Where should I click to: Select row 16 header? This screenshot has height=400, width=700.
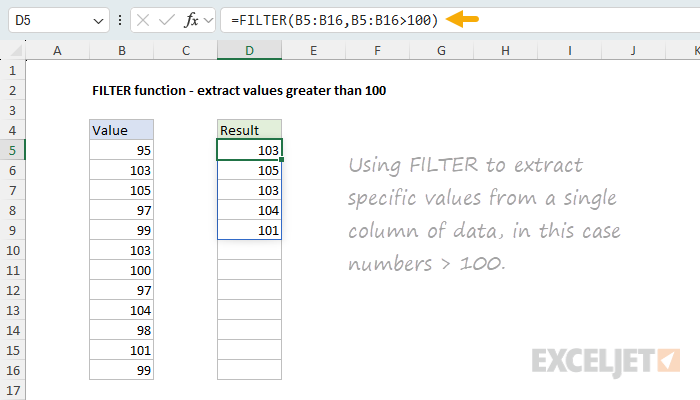(x=12, y=371)
